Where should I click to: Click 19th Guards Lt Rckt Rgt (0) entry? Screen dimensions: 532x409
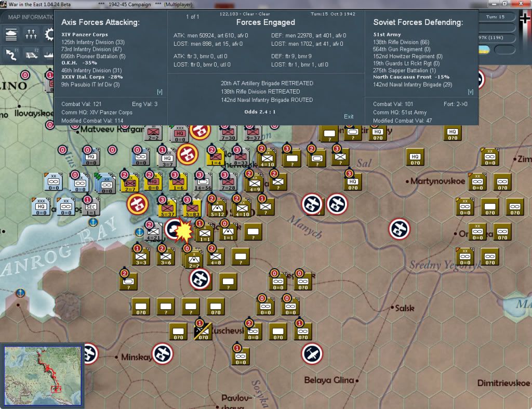click(x=406, y=63)
